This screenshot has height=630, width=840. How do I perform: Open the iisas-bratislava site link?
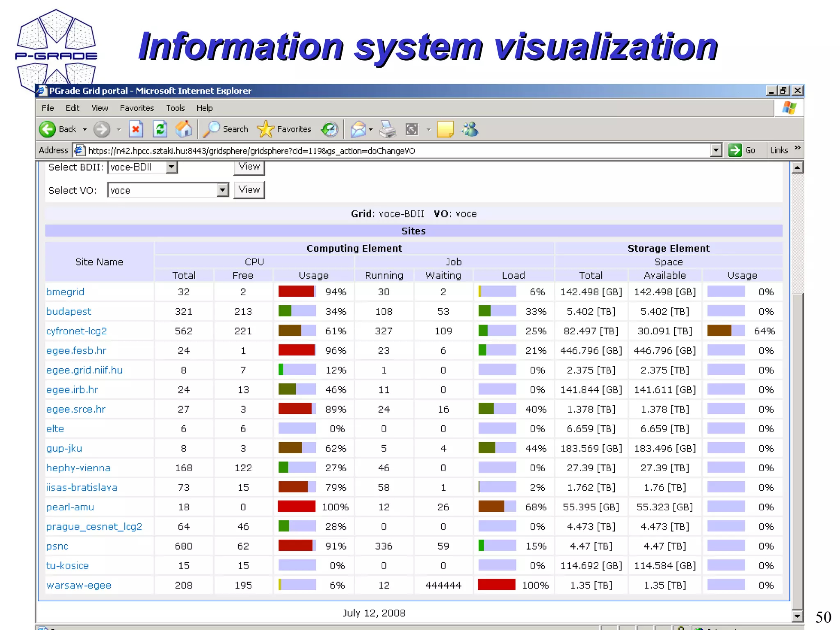coord(82,487)
